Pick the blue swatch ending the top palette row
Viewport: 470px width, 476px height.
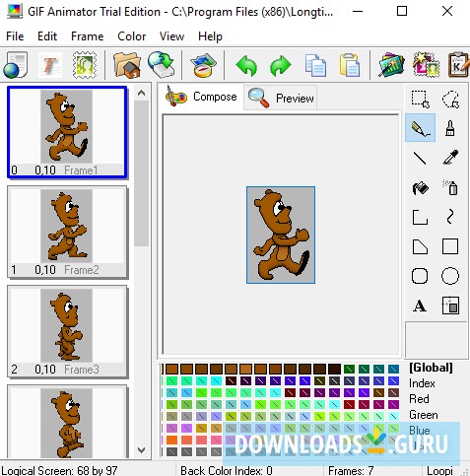point(393,370)
